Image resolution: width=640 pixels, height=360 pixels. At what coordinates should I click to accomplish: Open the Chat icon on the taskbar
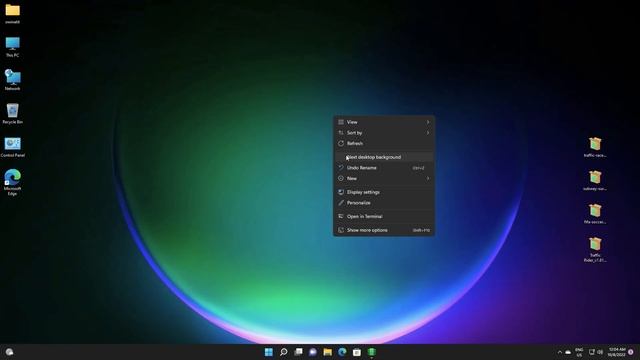click(x=313, y=352)
